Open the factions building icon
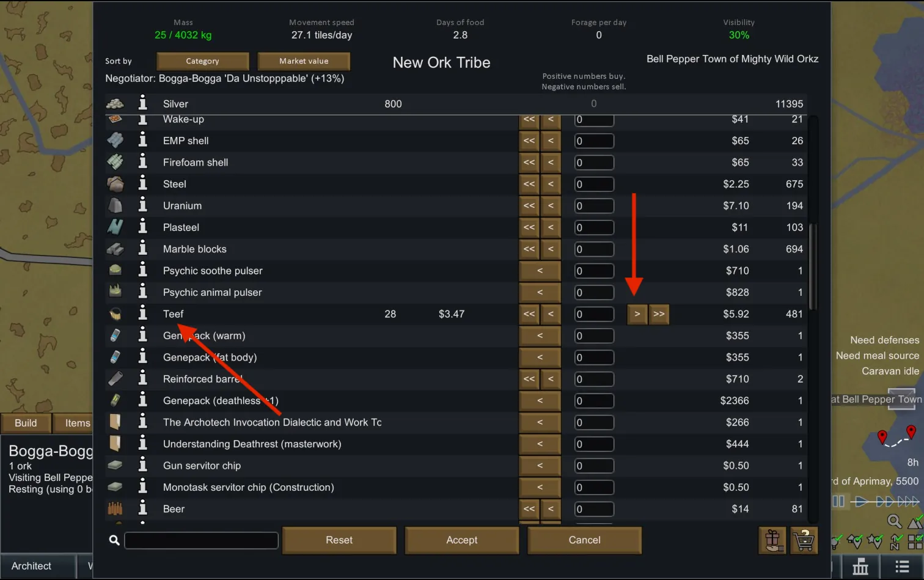The width and height of the screenshot is (924, 580). [x=860, y=567]
